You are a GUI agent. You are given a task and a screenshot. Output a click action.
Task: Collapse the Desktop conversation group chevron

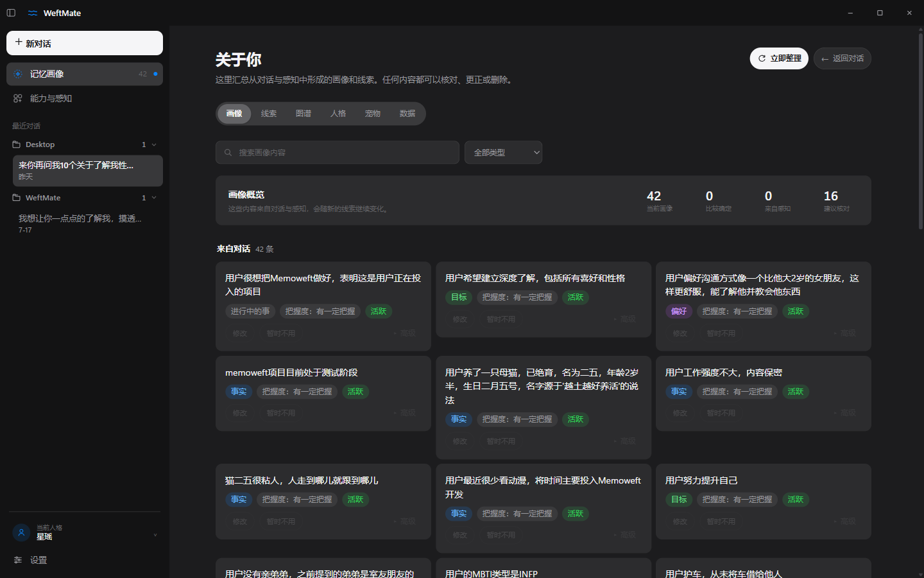click(x=154, y=144)
